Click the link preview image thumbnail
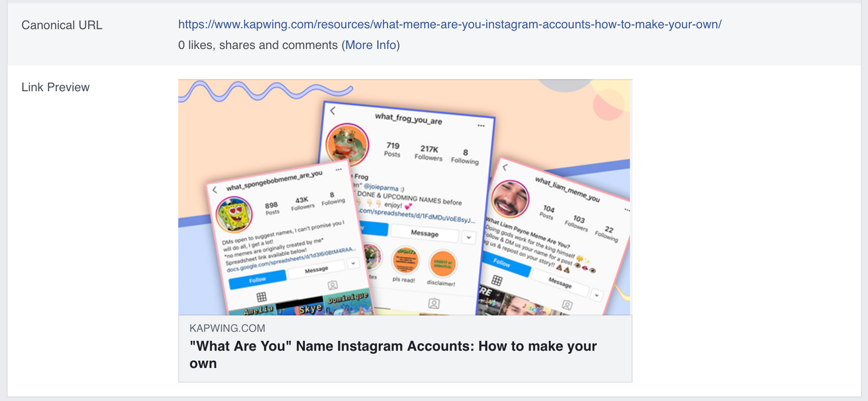 click(x=405, y=198)
